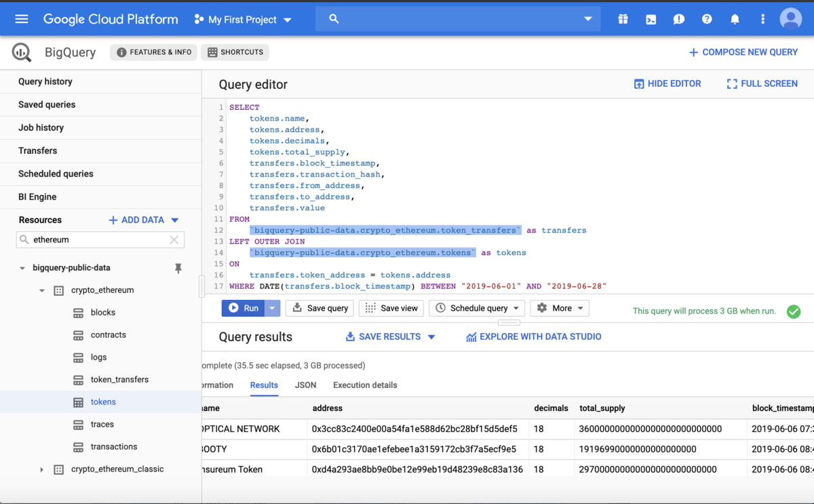Image resolution: width=814 pixels, height=504 pixels.
Task: Open the Schedule query dropdown
Action: (x=477, y=308)
